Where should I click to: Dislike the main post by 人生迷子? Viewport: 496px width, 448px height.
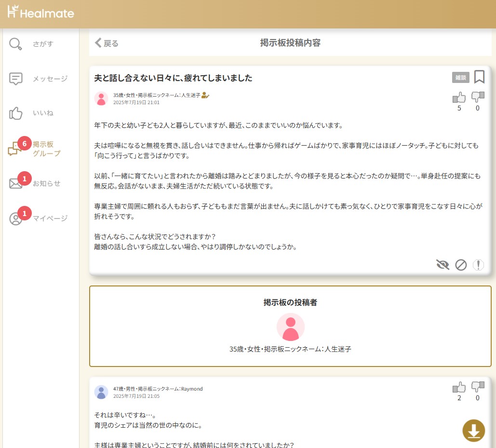(477, 97)
